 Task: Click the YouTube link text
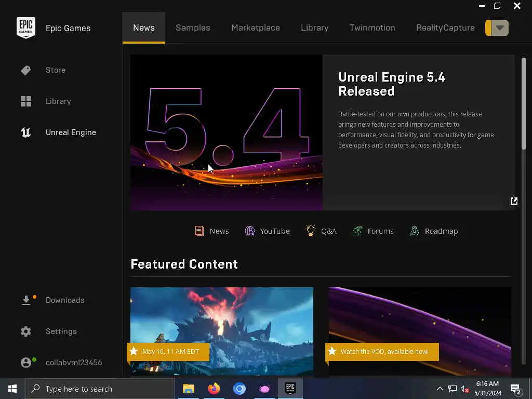tap(275, 231)
